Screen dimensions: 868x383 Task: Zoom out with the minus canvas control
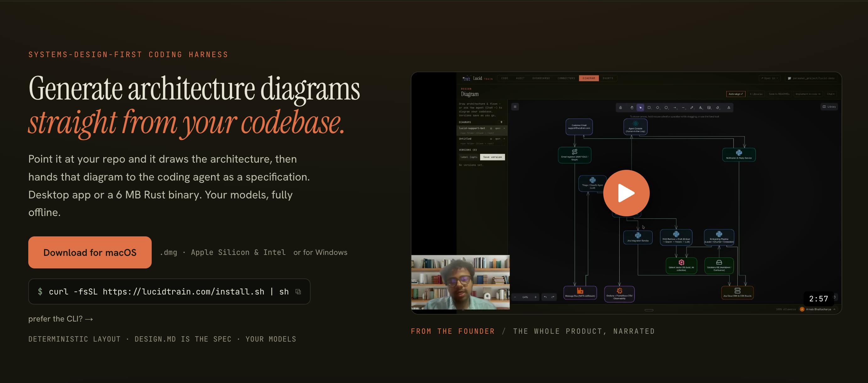[515, 297]
